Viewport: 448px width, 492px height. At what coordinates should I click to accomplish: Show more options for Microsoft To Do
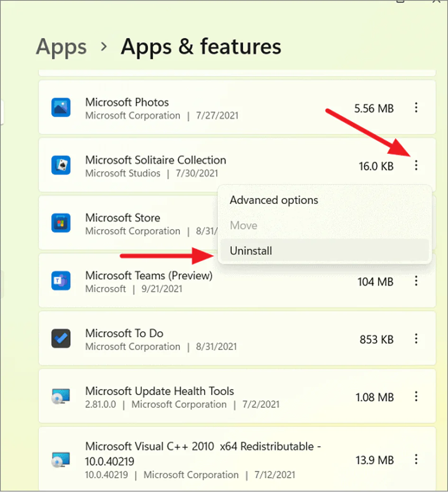[416, 339]
